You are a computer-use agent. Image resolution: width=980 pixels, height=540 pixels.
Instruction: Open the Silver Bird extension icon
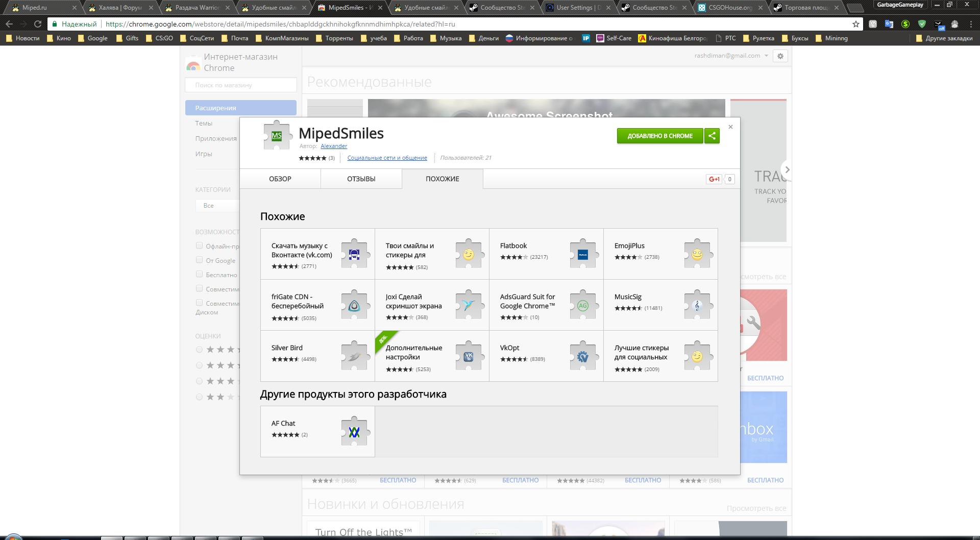click(x=355, y=356)
